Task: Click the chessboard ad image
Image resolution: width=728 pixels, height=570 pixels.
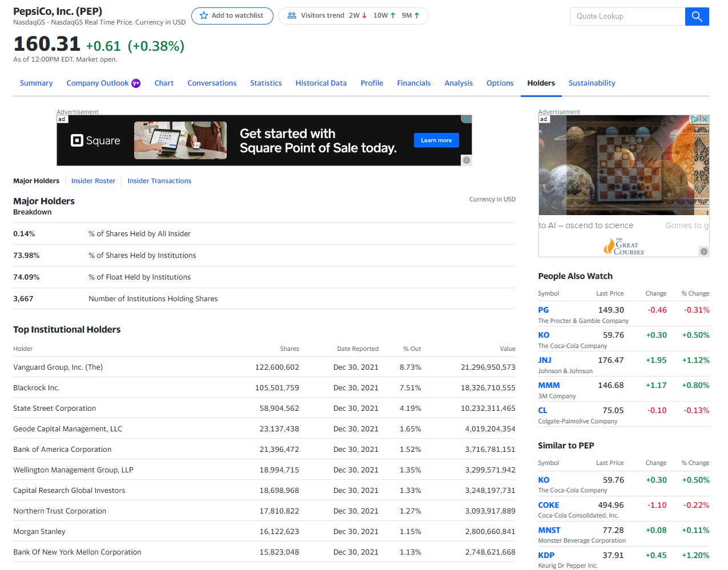Action: [x=624, y=165]
